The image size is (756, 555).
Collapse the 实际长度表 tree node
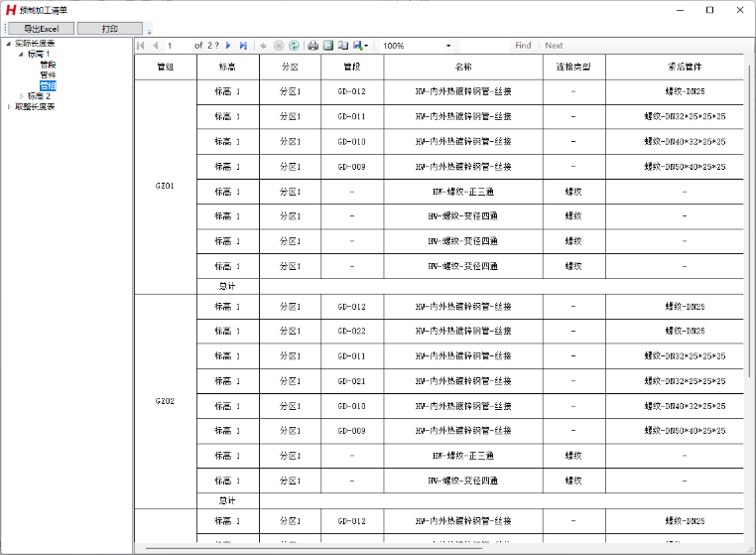(x=8, y=44)
